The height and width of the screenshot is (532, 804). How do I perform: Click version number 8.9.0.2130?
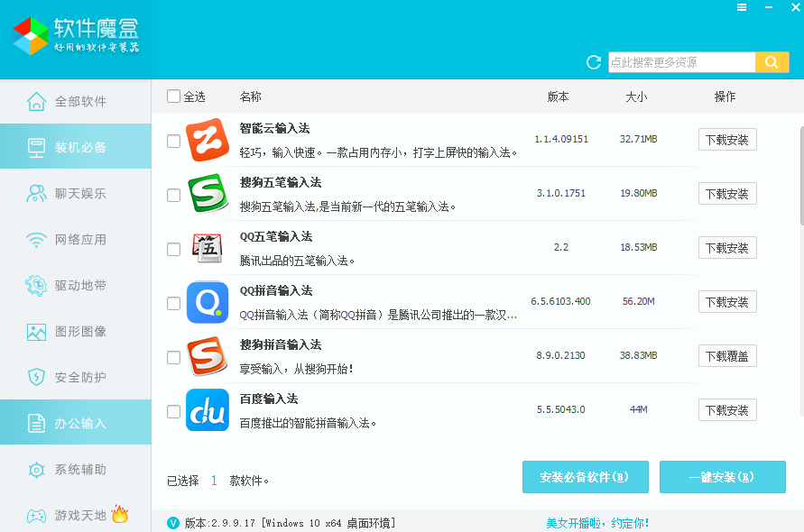(560, 355)
